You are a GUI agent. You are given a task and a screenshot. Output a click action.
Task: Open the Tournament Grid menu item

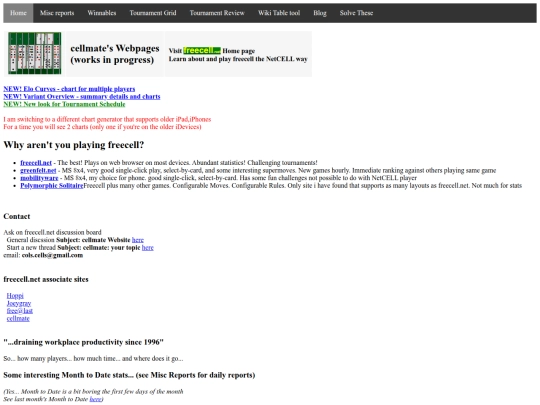[153, 13]
